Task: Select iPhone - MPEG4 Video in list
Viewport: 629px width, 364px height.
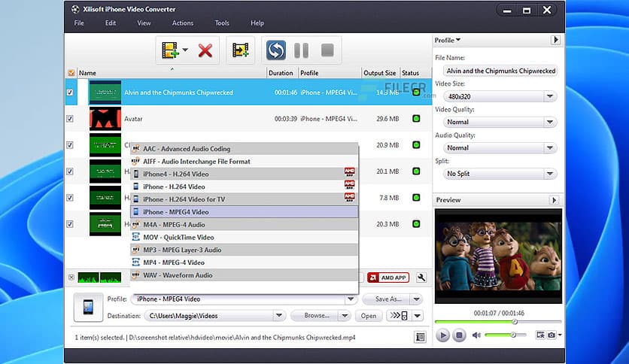Action: point(244,212)
